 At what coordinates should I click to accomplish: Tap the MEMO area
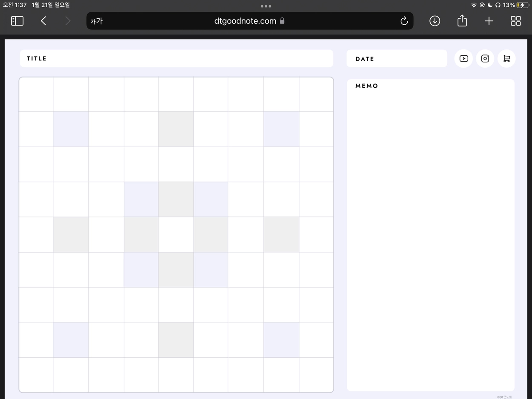(431, 235)
